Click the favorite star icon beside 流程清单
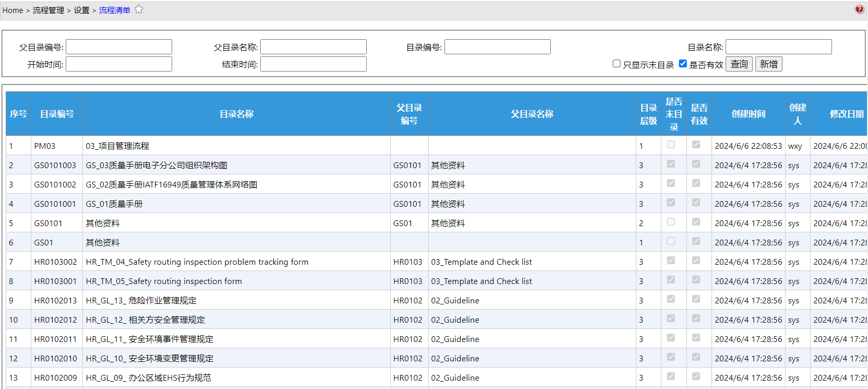This screenshot has width=868, height=389. pyautogui.click(x=139, y=9)
